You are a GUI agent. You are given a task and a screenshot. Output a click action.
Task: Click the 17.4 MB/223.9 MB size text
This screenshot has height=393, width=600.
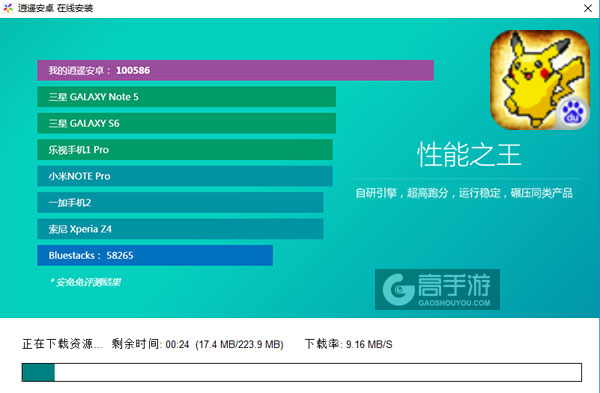click(240, 344)
